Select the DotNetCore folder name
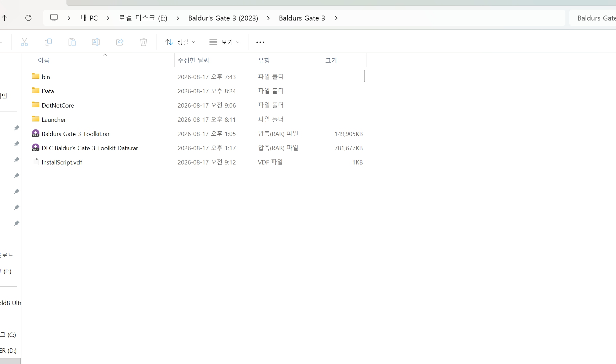 click(58, 105)
